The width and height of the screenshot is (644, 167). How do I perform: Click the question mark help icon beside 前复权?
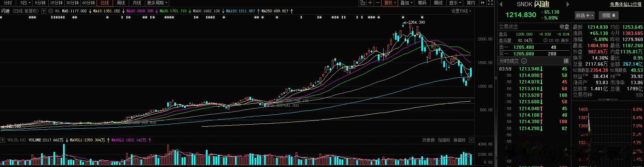point(44,11)
